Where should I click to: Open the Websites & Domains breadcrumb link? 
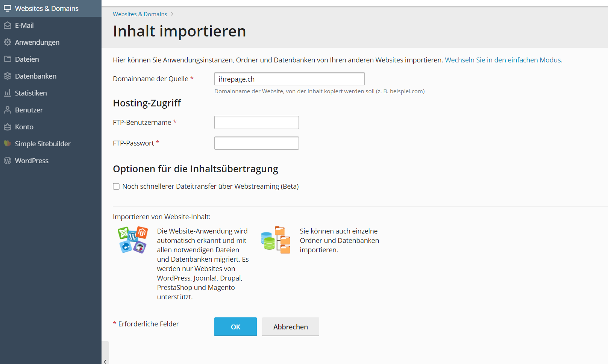[x=140, y=14]
